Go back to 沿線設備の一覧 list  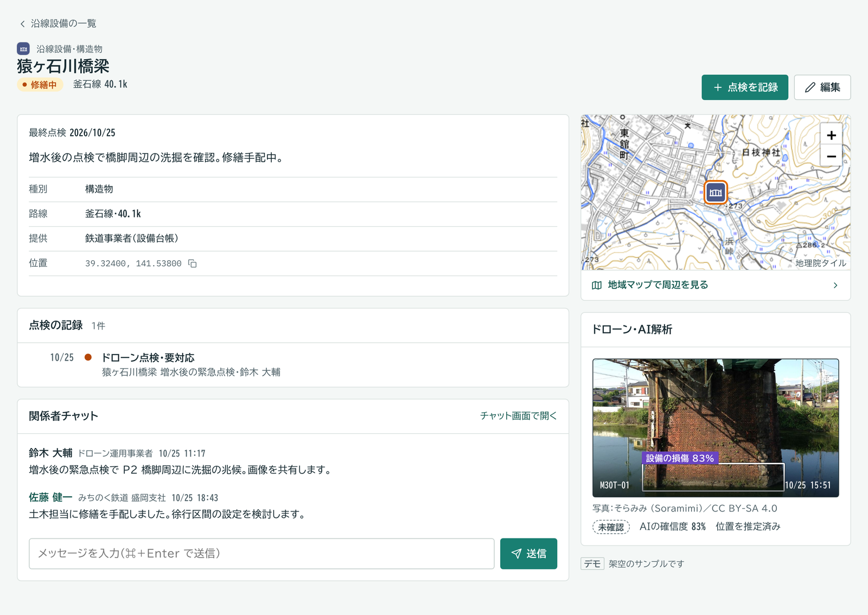58,23
